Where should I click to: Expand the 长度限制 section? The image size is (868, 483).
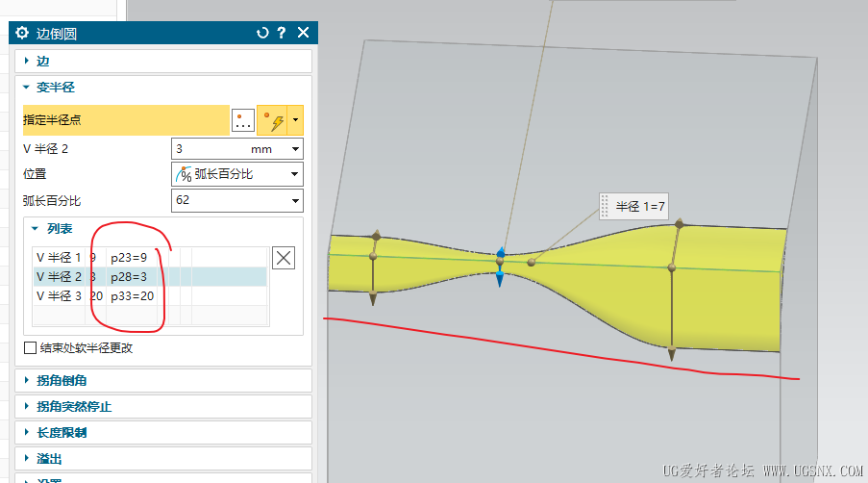click(x=163, y=433)
